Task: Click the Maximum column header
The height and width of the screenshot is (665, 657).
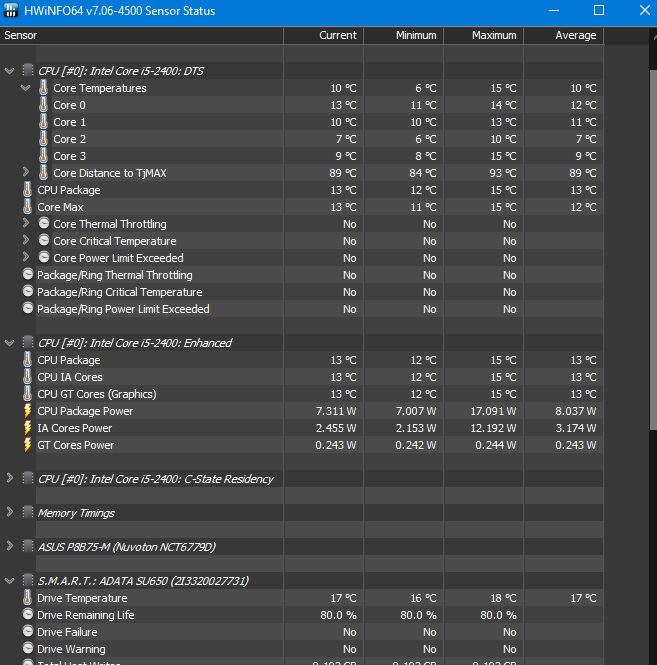Action: pos(484,36)
